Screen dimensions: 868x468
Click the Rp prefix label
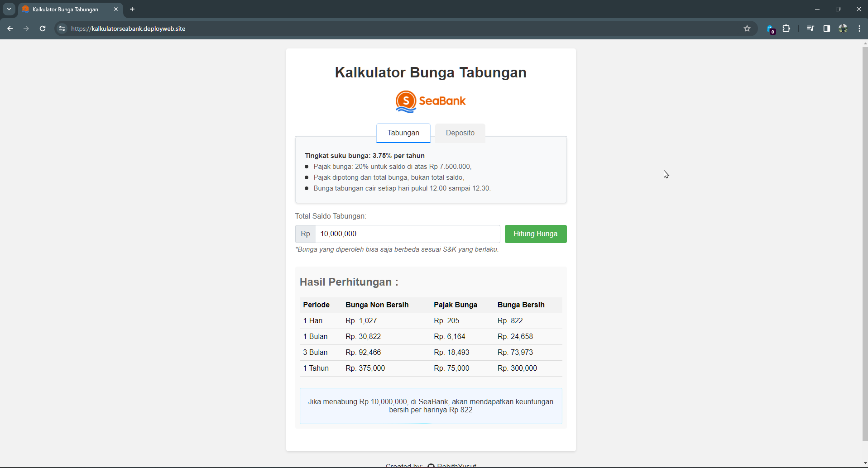click(306, 234)
